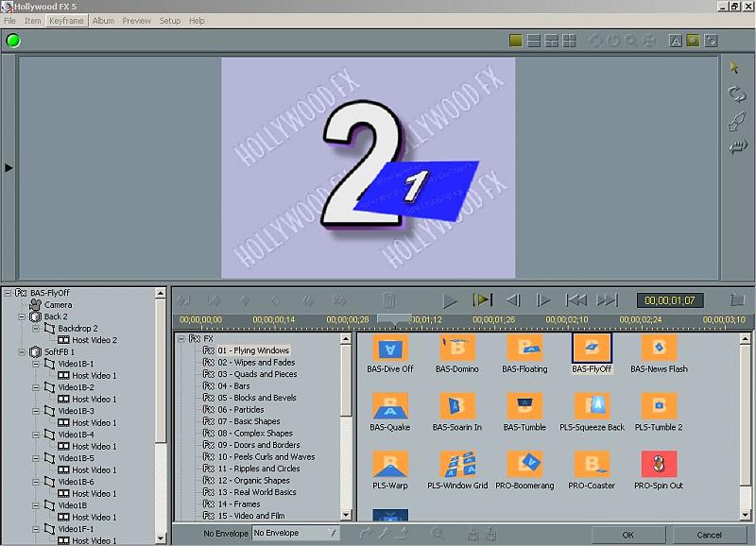This screenshot has height=546, width=756.
Task: Step forward one frame
Action: (542, 300)
